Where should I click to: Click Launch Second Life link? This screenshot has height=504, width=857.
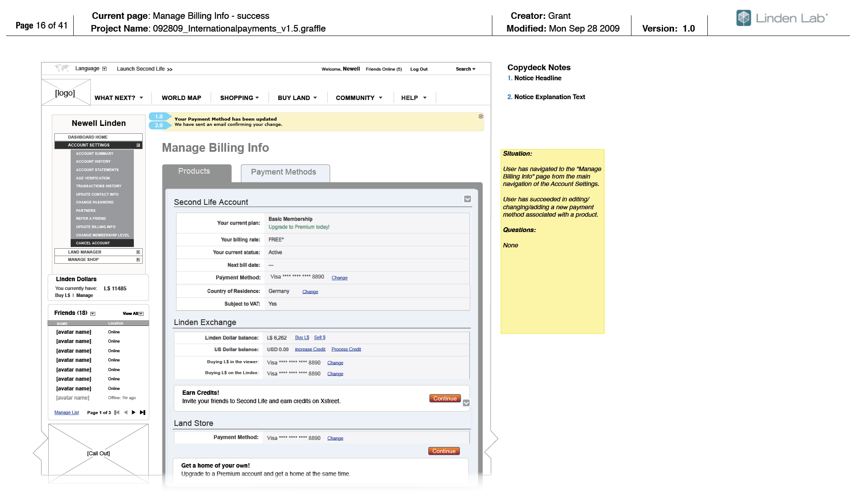(144, 69)
